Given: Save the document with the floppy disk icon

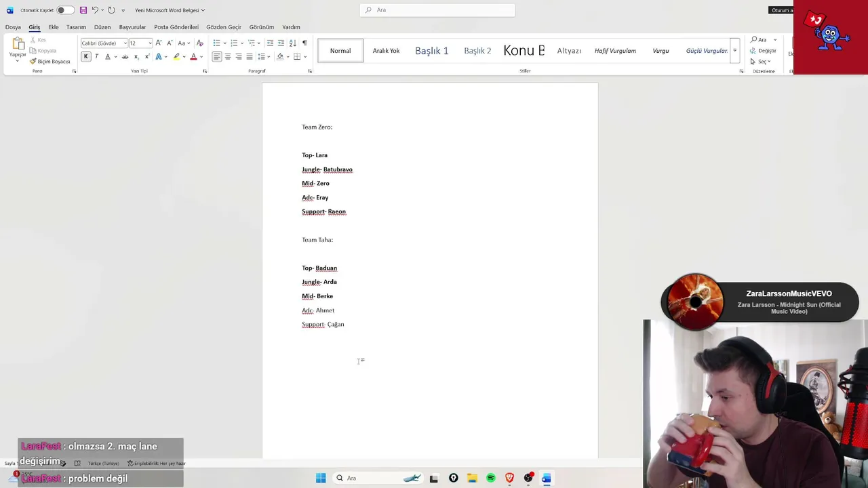Looking at the screenshot, I should [83, 10].
